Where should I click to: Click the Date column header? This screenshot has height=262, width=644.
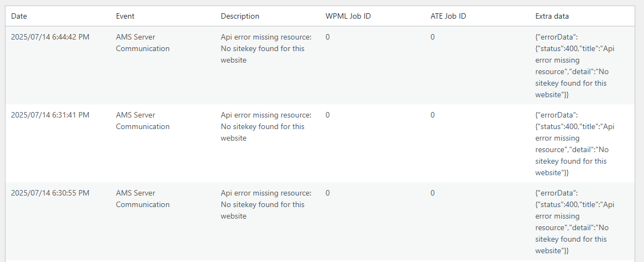(19, 16)
